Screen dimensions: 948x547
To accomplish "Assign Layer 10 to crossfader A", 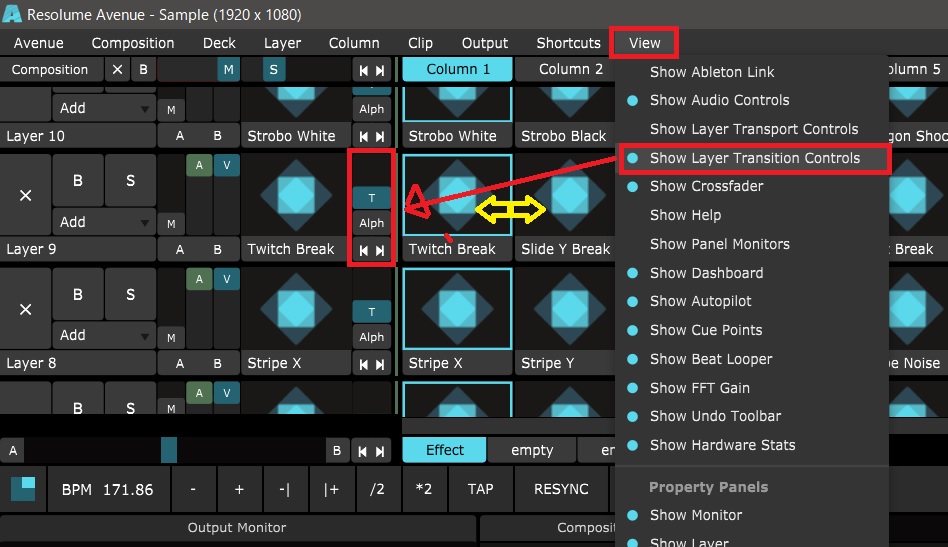I will [180, 136].
